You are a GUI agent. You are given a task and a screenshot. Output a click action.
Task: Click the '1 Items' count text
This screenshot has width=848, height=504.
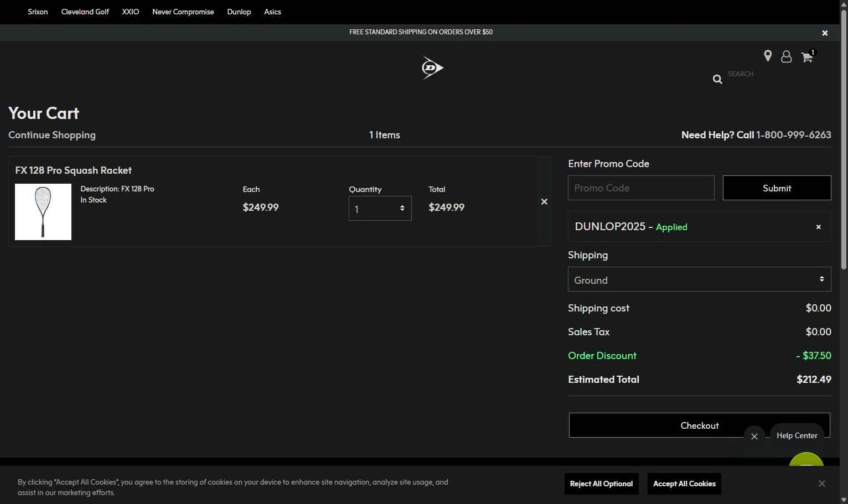point(385,135)
